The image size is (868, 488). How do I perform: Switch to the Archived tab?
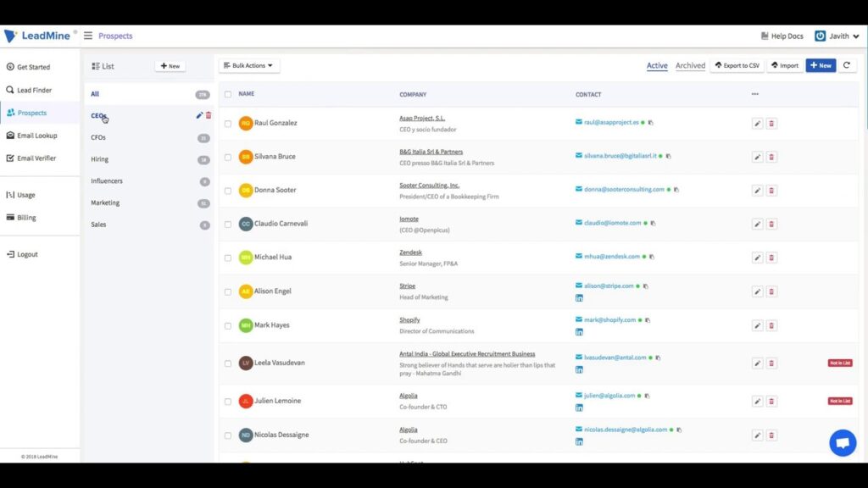(x=690, y=65)
